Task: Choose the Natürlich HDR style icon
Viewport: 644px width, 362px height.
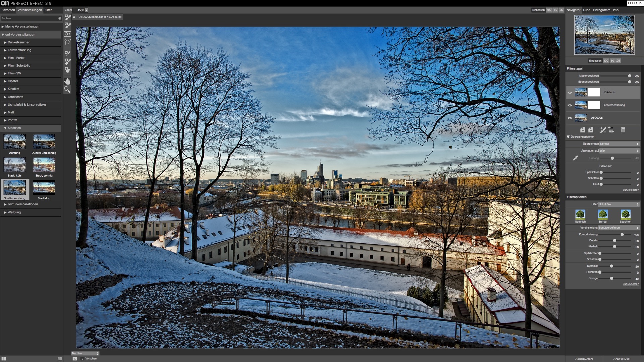Action: (580, 215)
